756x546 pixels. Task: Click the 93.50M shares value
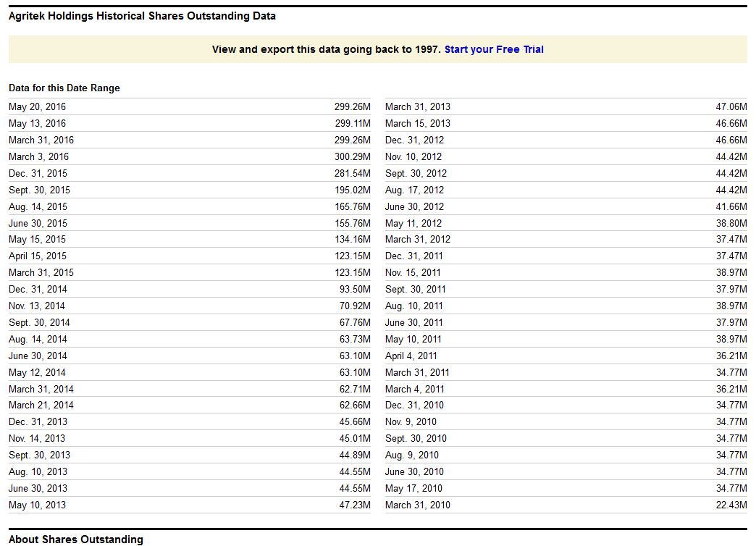point(355,289)
